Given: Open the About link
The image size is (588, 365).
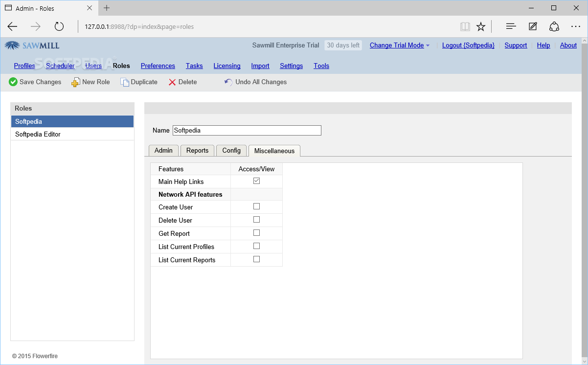Looking at the screenshot, I should pyautogui.click(x=568, y=46).
